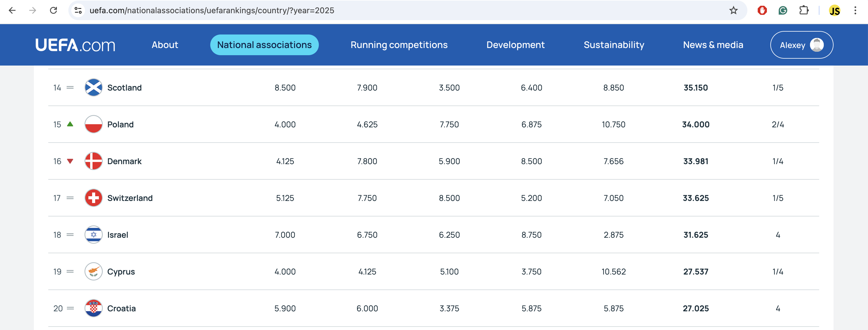Open the Running competitions menu
Viewport: 868px width, 330px height.
point(399,45)
